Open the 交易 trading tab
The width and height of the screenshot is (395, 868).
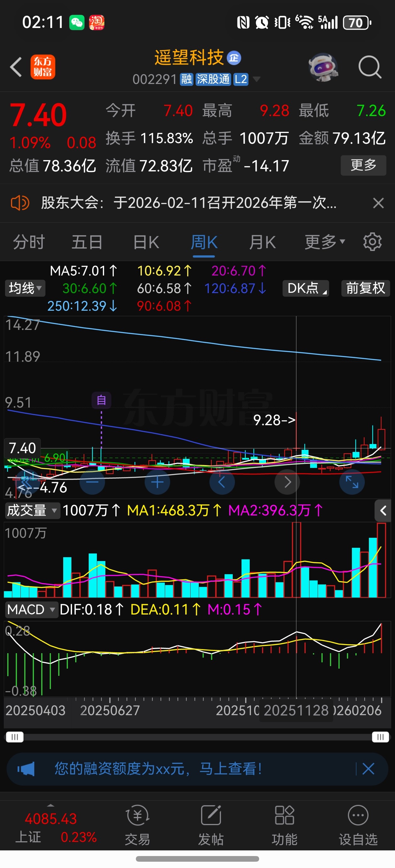click(x=137, y=825)
